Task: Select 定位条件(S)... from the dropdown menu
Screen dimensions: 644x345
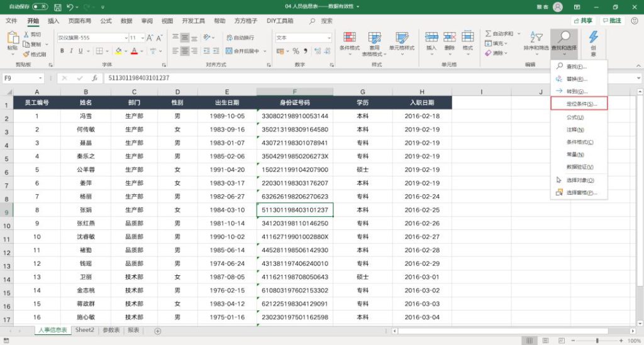Action: pyautogui.click(x=578, y=103)
